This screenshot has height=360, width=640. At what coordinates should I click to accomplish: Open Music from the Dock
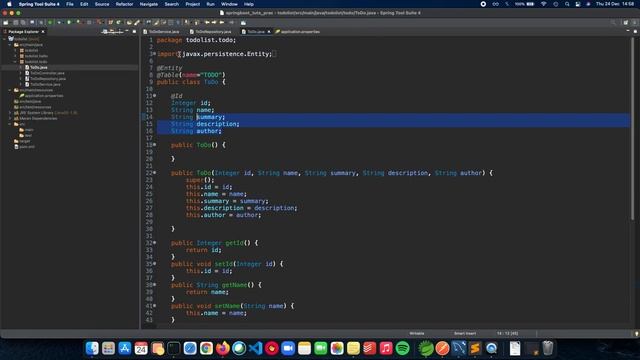(x=386, y=348)
